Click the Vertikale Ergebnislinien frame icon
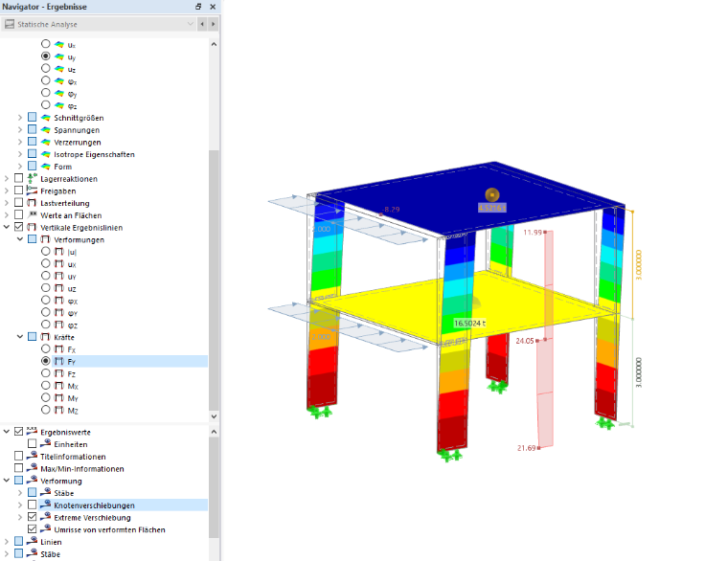Viewport: 728px width, 561px height. coord(32,227)
